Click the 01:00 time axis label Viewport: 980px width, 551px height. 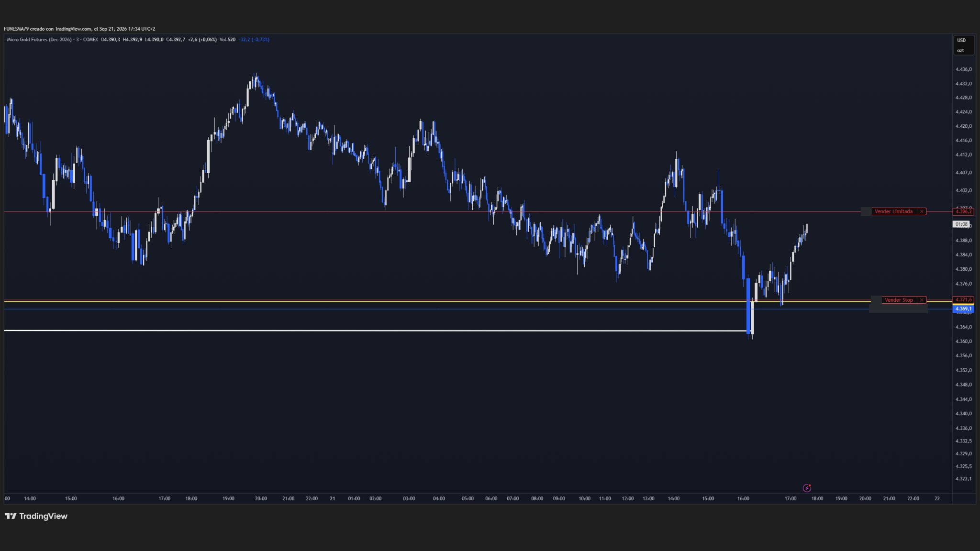(354, 498)
